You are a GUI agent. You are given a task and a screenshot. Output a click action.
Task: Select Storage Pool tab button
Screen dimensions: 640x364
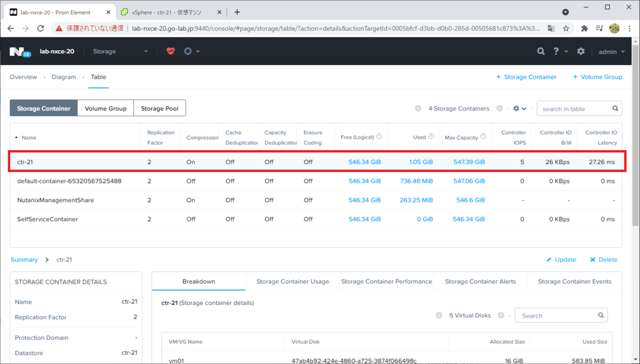[x=159, y=108]
